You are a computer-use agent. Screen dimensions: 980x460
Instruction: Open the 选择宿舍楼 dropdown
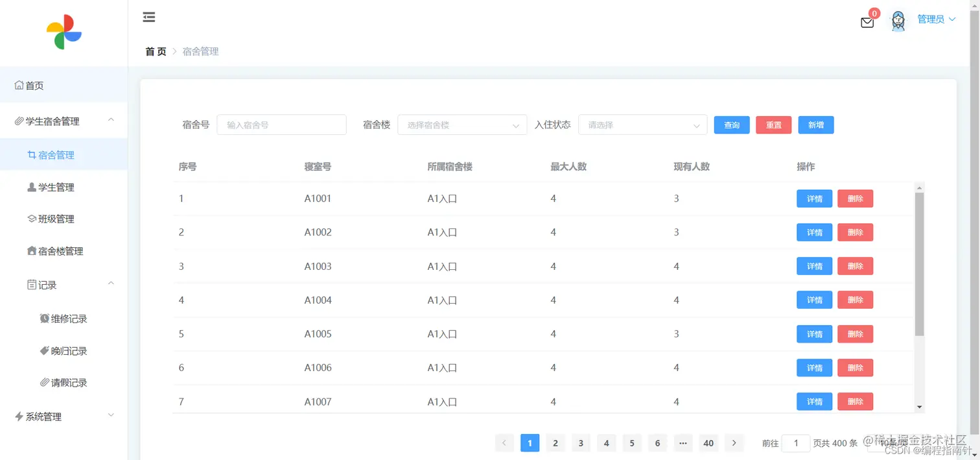coord(462,125)
